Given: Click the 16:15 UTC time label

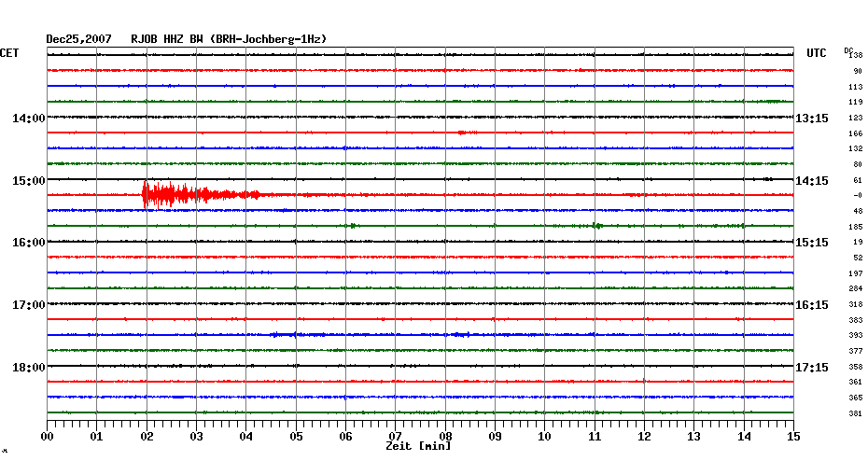Looking at the screenshot, I should tap(812, 305).
